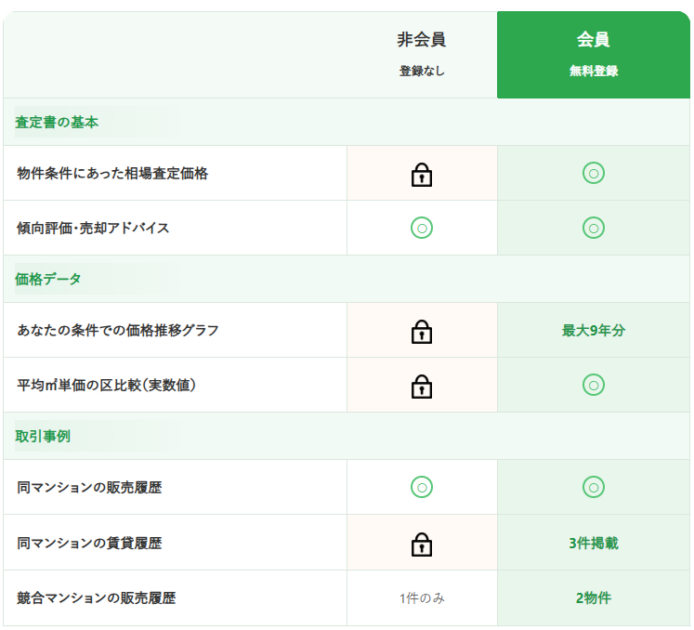Viewport: 694px width, 630px height.
Task: Click member circle for 同マンションの販売履歴
Action: pyautogui.click(x=593, y=487)
